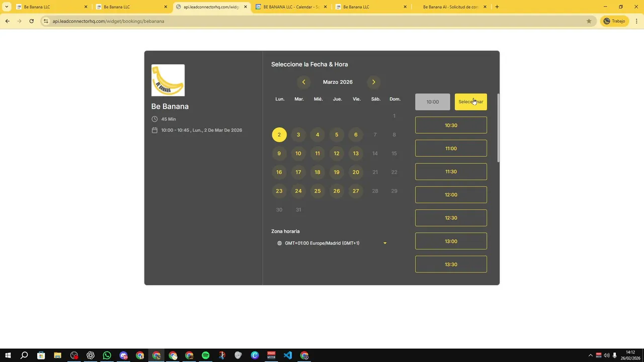Viewport: 644px width, 362px height.
Task: Open the Chrome tab search dropdown
Action: pos(7,7)
